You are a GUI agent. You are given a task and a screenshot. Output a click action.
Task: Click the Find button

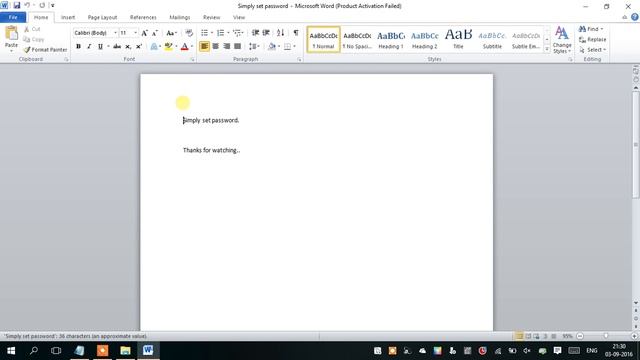point(591,29)
